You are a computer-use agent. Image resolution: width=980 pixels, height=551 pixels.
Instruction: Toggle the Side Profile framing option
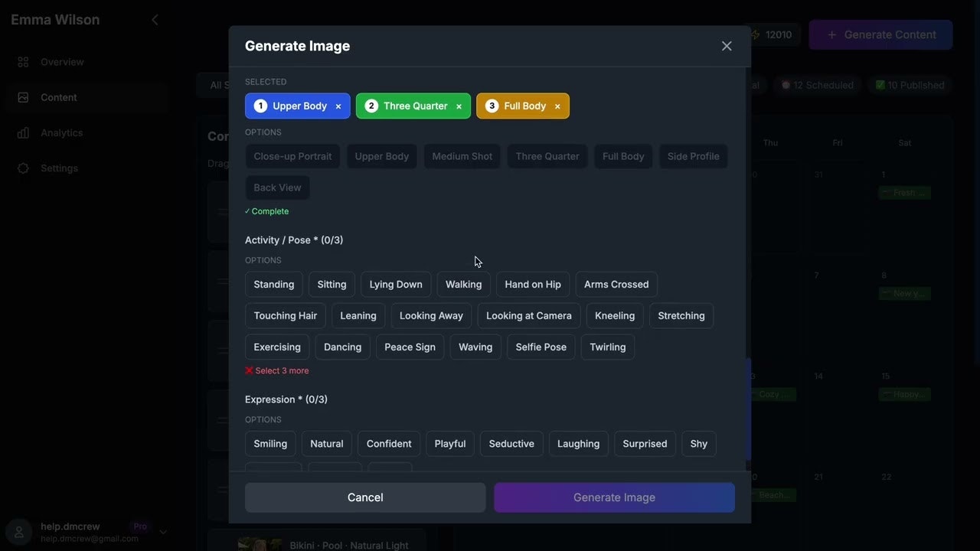tap(692, 155)
